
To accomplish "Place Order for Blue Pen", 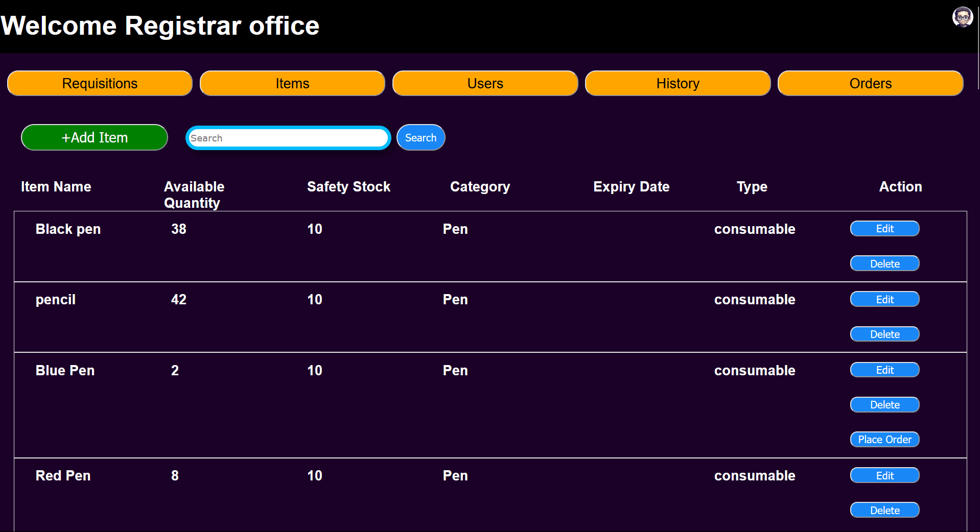I will 884,439.
